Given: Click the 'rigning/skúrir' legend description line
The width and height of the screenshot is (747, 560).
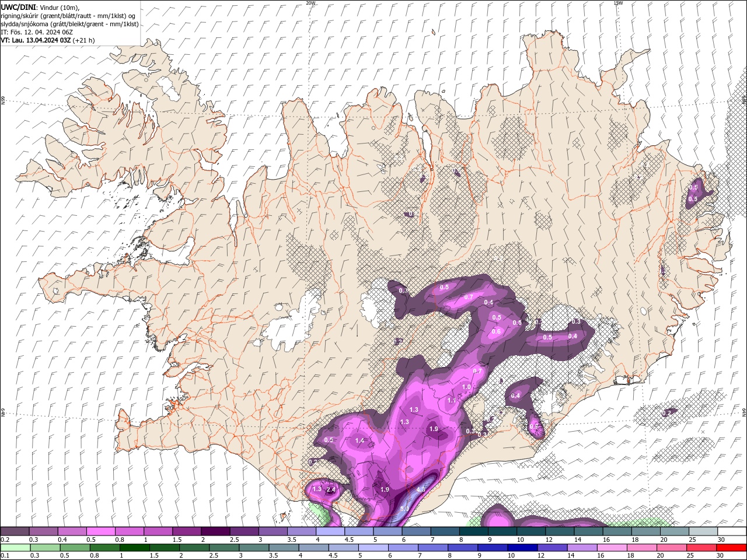Looking at the screenshot, I should [68, 16].
